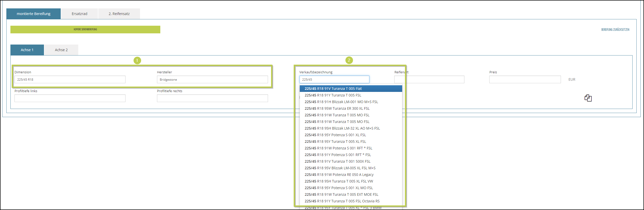644x210 pixels.
Task: Click the Preis input field
Action: tap(525, 79)
